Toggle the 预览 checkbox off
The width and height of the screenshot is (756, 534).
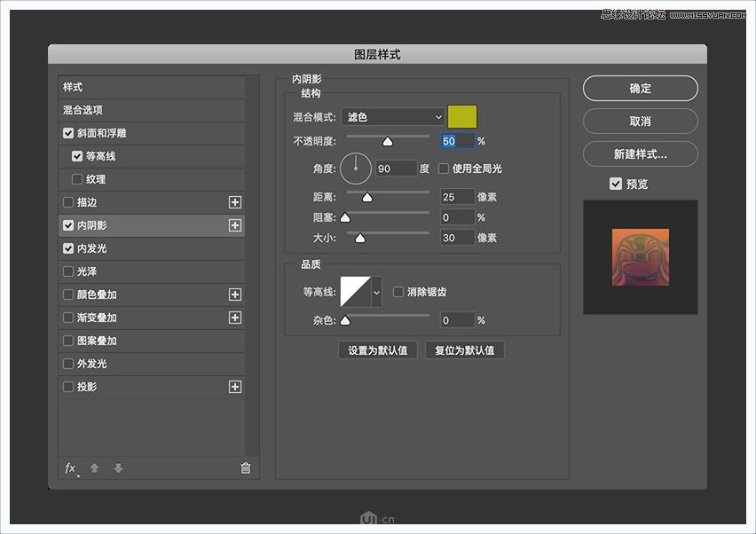coord(615,184)
